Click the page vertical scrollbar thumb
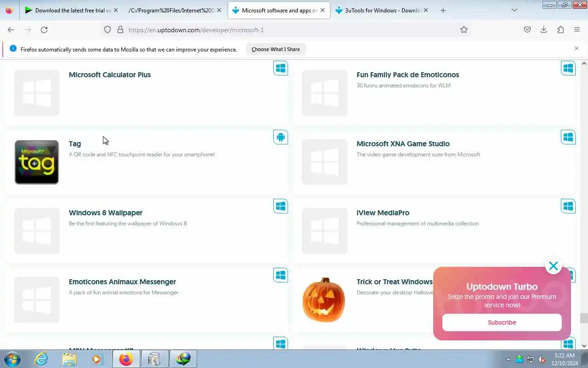Viewport: 588px width, 368px height. coord(584,318)
